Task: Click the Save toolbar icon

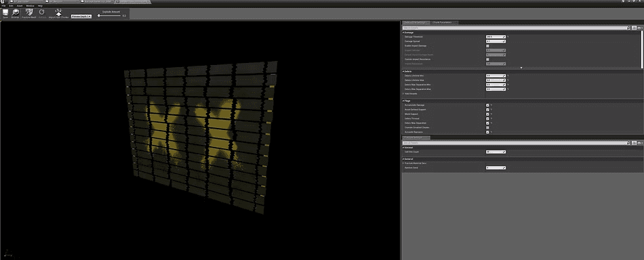Action: [5, 13]
